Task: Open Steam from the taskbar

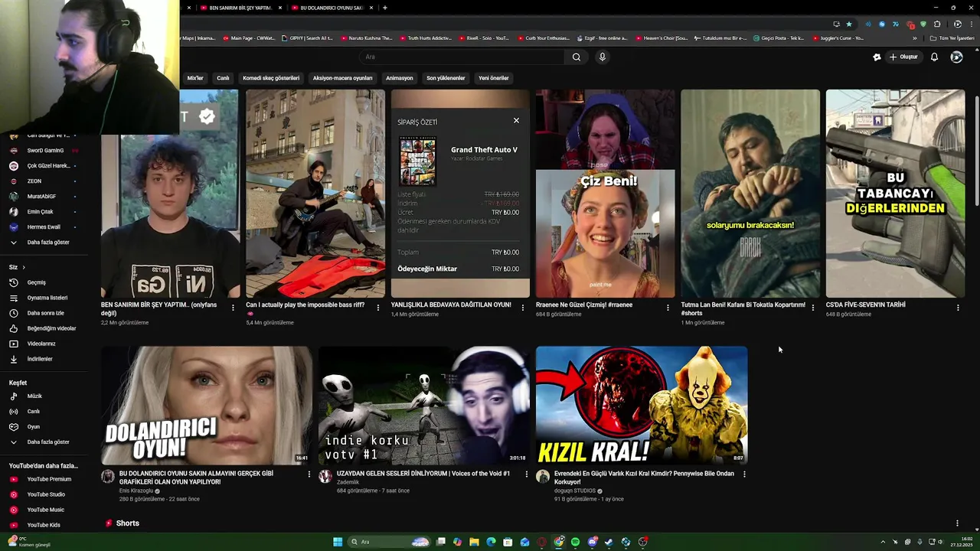Action: (609, 542)
